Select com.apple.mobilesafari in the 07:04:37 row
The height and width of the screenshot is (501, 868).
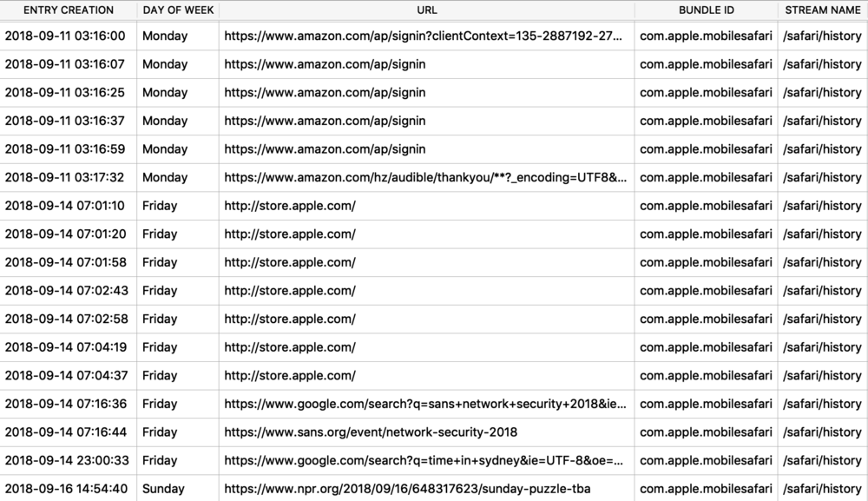pyautogui.click(x=706, y=375)
